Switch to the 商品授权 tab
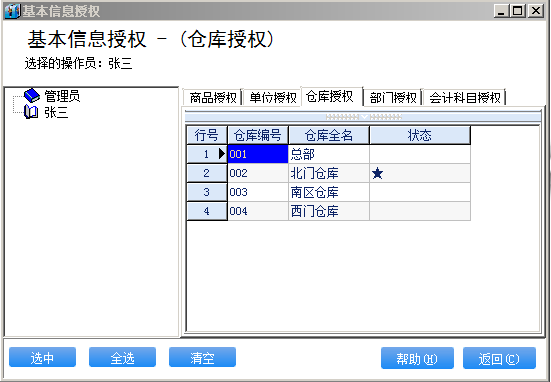This screenshot has width=551, height=382. pos(213,97)
